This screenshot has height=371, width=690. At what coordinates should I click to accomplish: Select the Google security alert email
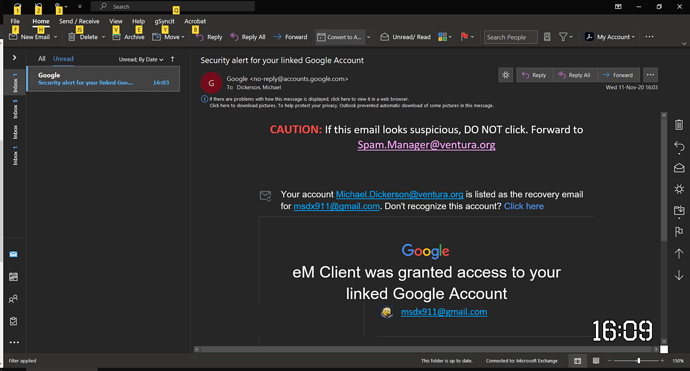point(103,79)
